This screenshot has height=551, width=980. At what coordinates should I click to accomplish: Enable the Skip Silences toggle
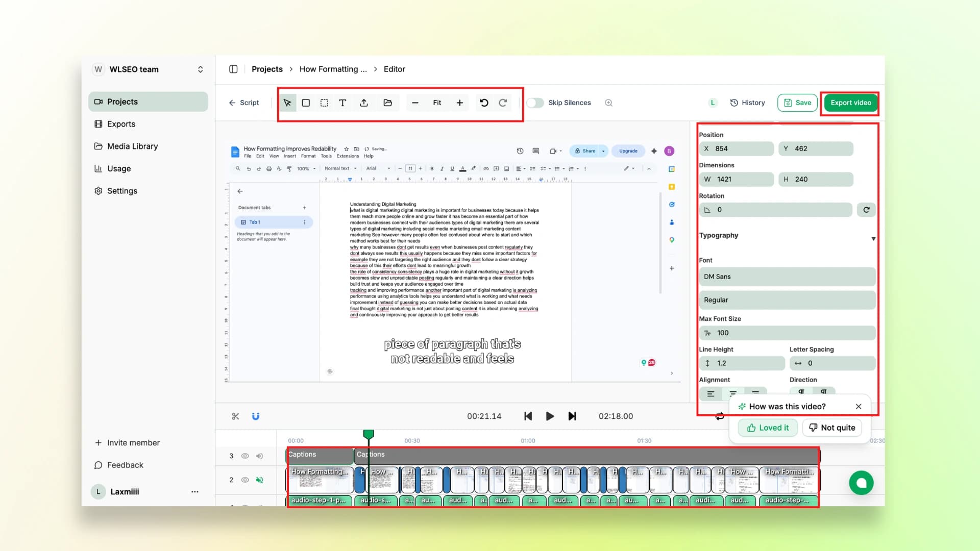click(535, 103)
